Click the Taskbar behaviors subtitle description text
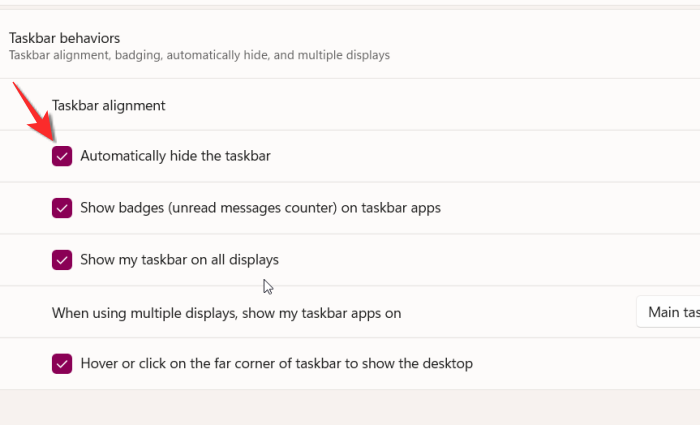 coord(199,55)
